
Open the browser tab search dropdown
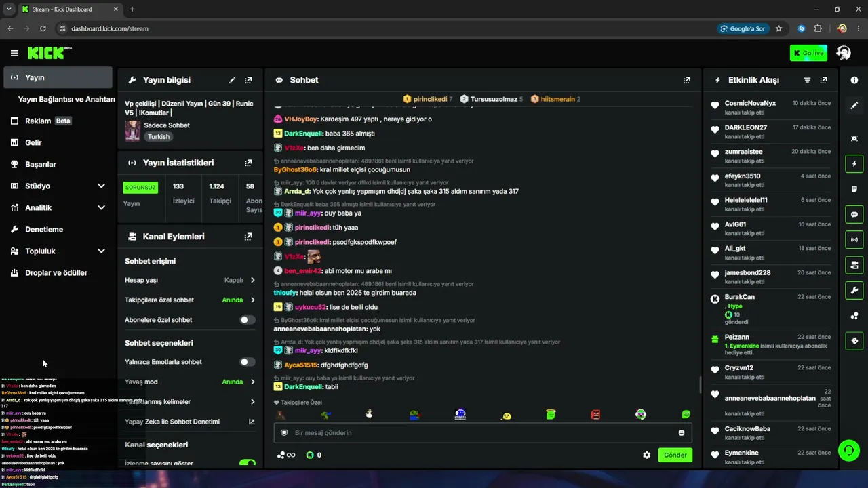coord(9,9)
